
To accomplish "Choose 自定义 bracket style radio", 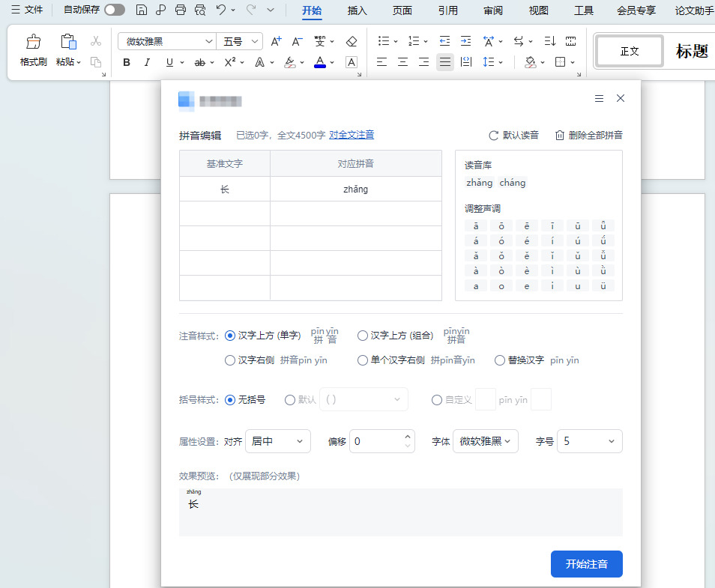I will [436, 400].
